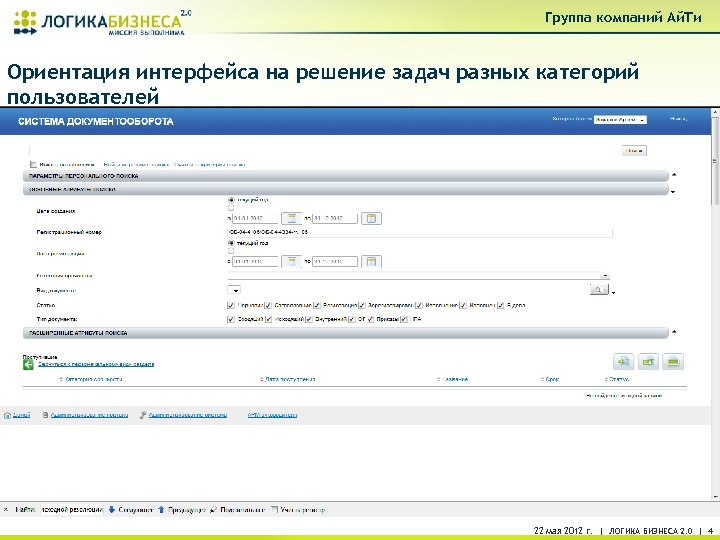Uncheck the Регистрация status checkbox
This screenshot has height=540, width=720.
(x=317, y=305)
